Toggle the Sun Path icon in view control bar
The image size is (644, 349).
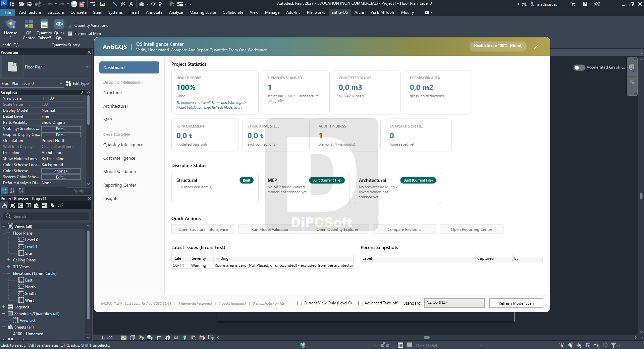pos(141,338)
